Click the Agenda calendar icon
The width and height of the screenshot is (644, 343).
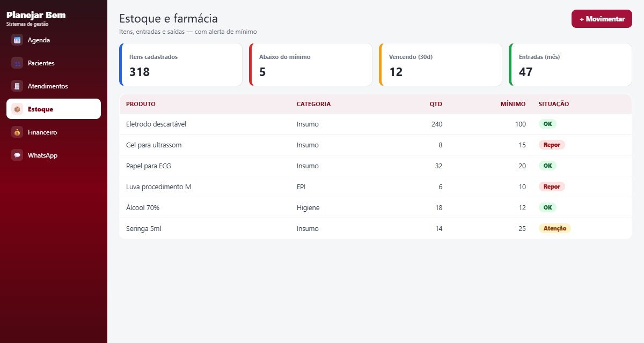pos(17,40)
